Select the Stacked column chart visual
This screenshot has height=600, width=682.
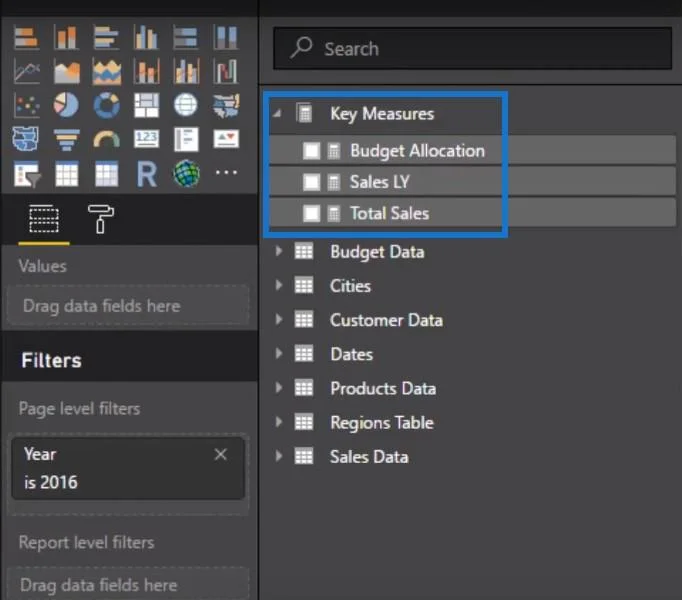(66, 37)
